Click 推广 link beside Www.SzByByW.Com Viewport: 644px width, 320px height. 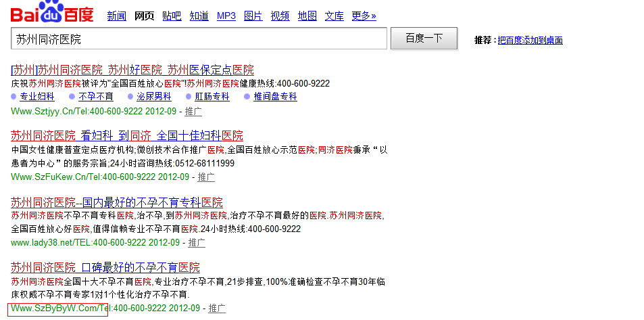(217, 308)
